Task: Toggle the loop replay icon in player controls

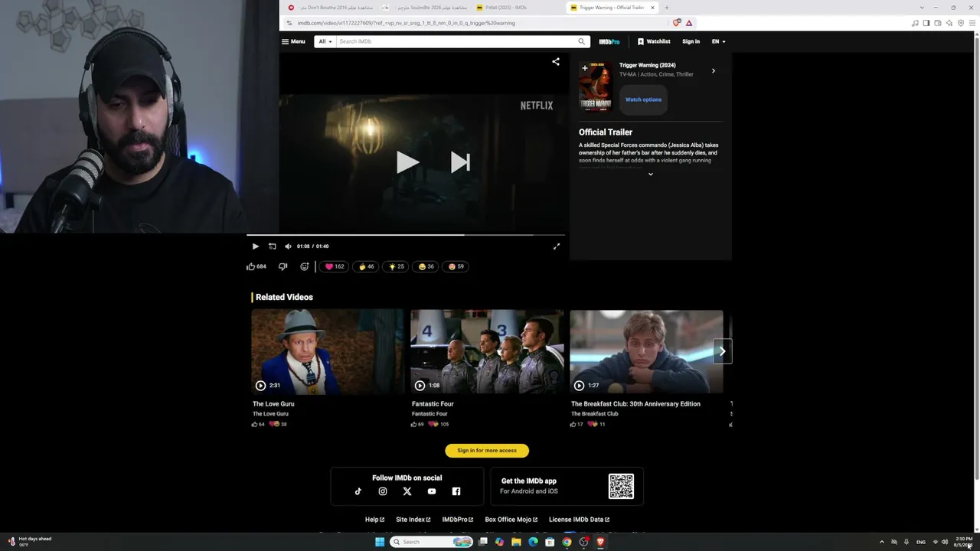Action: pos(272,246)
